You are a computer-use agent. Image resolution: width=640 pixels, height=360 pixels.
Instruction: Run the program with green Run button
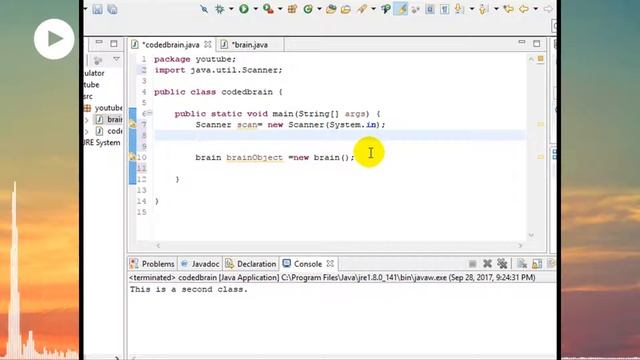(x=244, y=9)
